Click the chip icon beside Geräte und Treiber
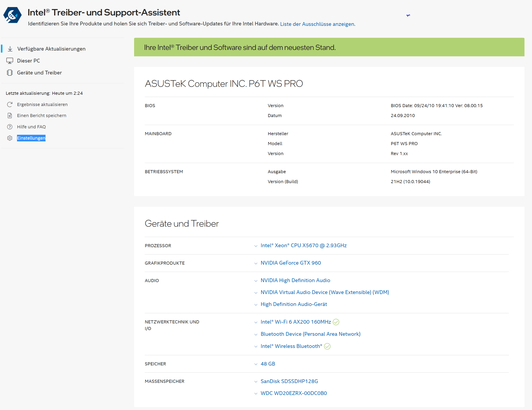 (x=10, y=73)
